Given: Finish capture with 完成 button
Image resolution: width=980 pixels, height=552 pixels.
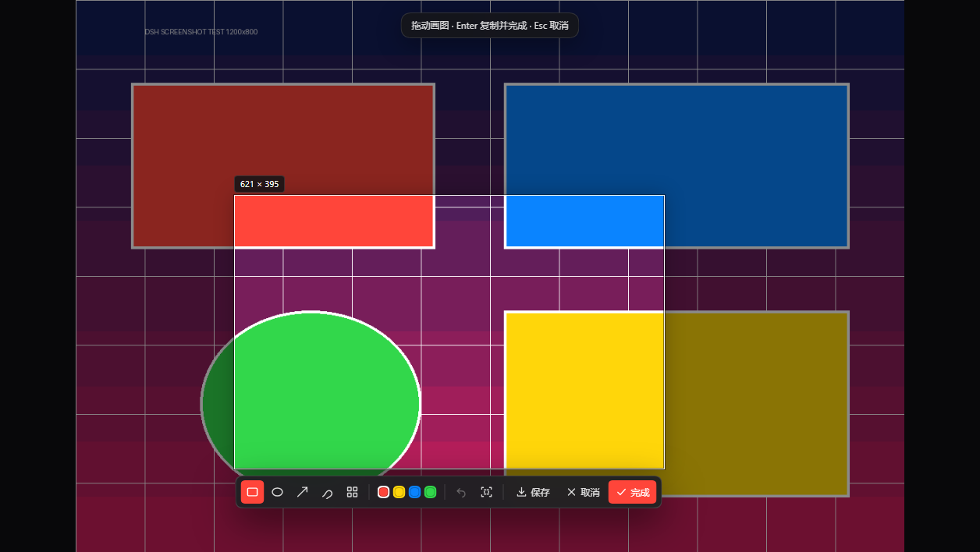Looking at the screenshot, I should pyautogui.click(x=632, y=492).
